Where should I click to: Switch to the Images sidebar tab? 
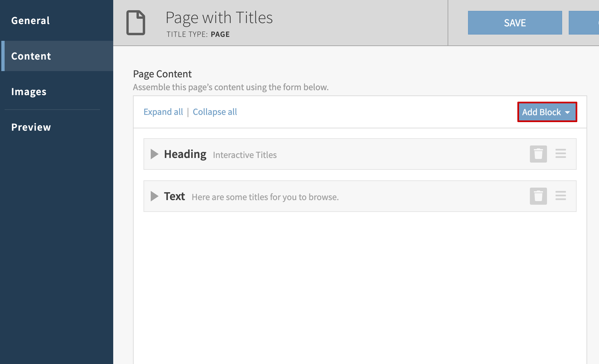[x=29, y=91]
